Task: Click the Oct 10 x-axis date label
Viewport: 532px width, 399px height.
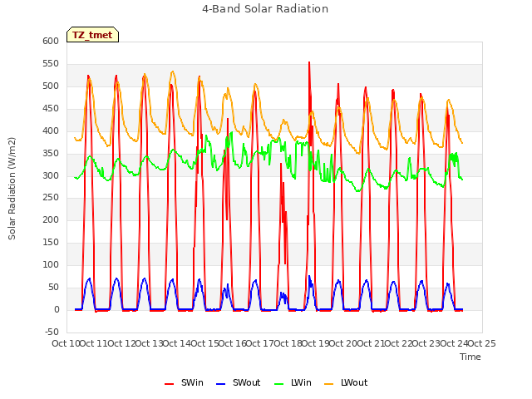Action: coord(66,343)
